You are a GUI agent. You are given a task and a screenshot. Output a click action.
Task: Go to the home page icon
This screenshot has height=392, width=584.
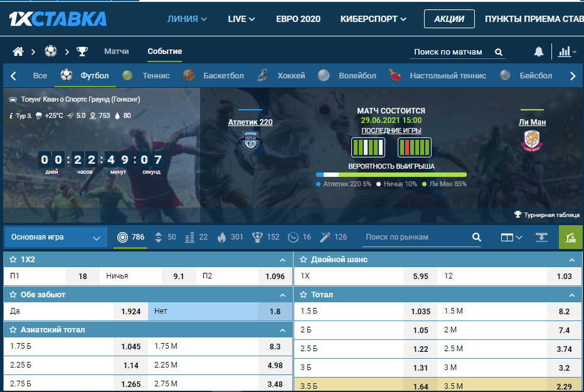click(18, 51)
